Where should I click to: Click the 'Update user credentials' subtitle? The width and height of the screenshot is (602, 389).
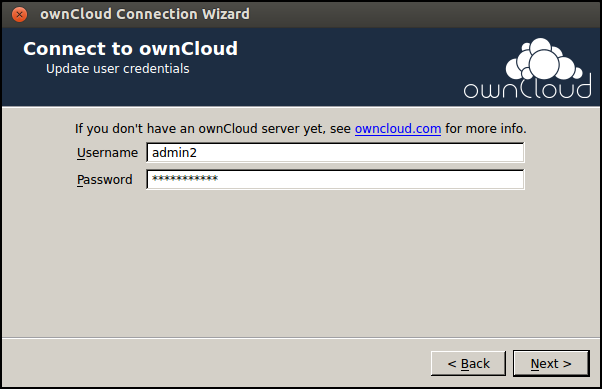[x=117, y=69]
